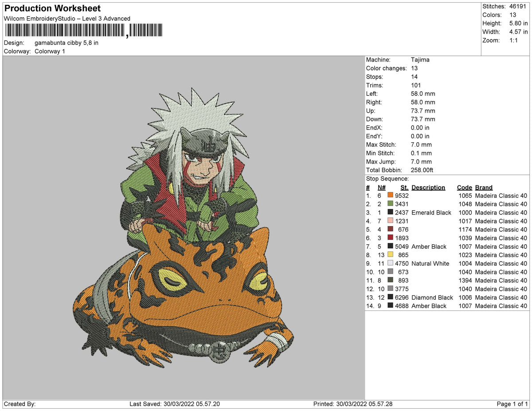The width and height of the screenshot is (532, 411).
Task: Click thread code 1394
Action: [465, 281]
